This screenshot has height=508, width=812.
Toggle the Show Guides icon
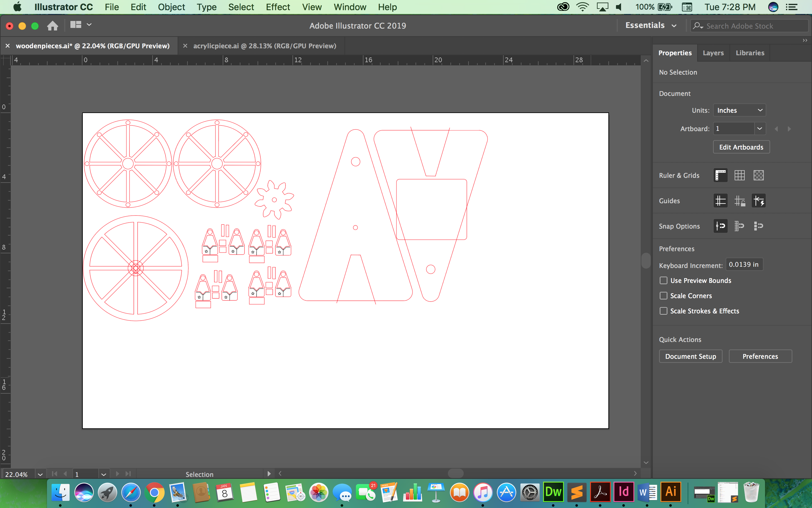[720, 201]
